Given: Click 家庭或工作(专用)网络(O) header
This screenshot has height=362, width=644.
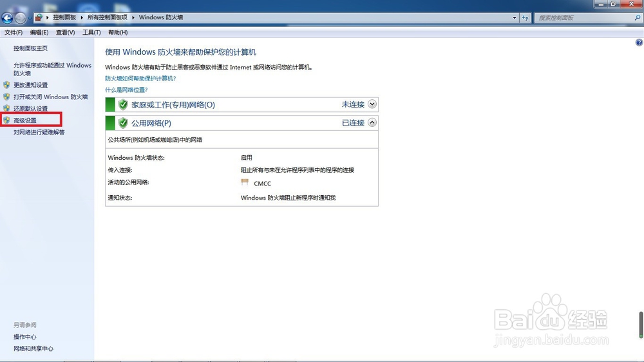Looking at the screenshot, I should point(173,105).
